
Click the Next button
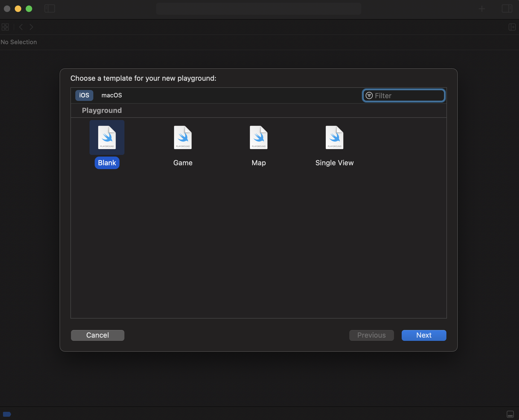(424, 335)
